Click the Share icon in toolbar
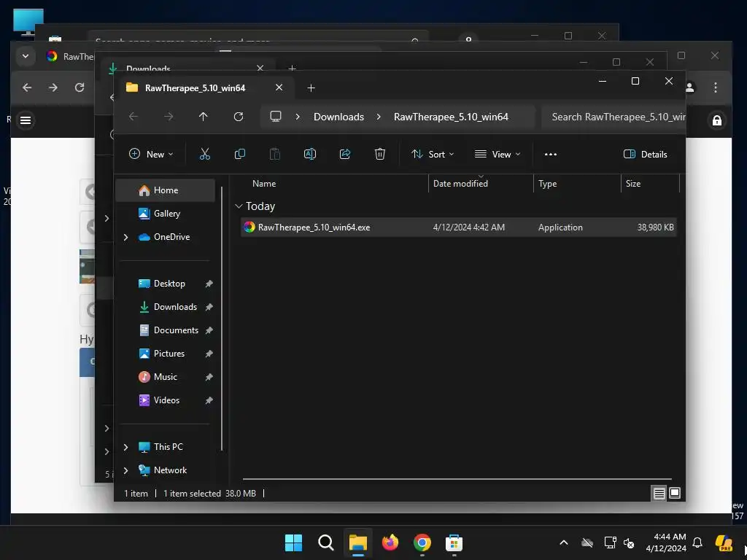 coord(345,154)
